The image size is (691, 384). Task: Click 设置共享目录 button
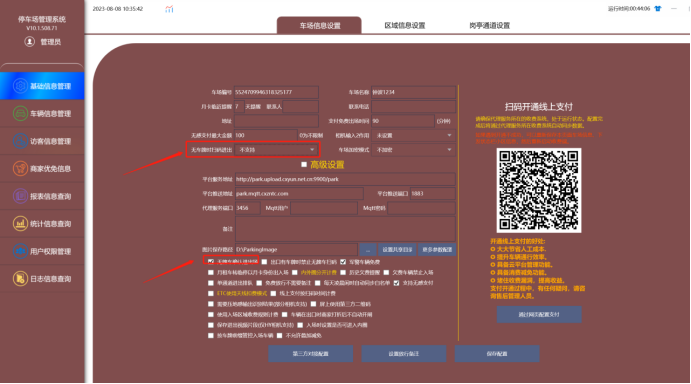(x=397, y=250)
